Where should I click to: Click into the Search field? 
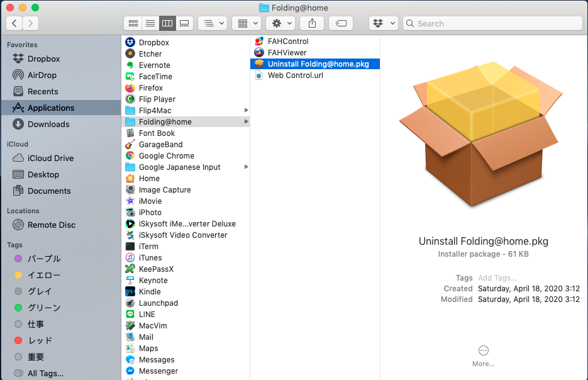(x=492, y=23)
